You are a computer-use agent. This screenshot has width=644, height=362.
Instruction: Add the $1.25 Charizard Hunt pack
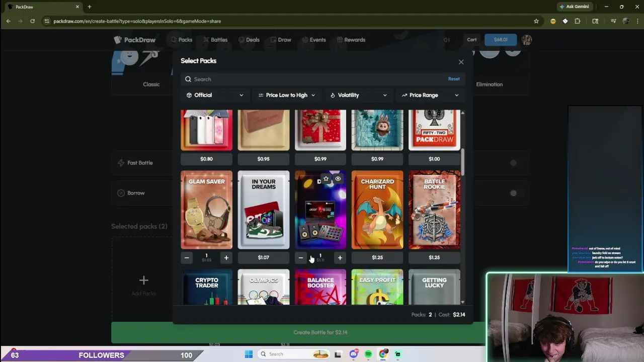coord(377,257)
